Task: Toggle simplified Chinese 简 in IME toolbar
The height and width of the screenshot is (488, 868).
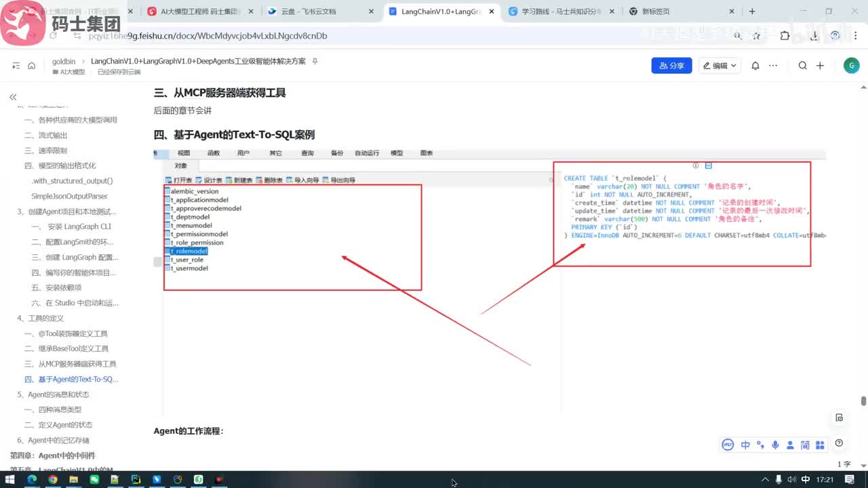Action: coord(805,445)
